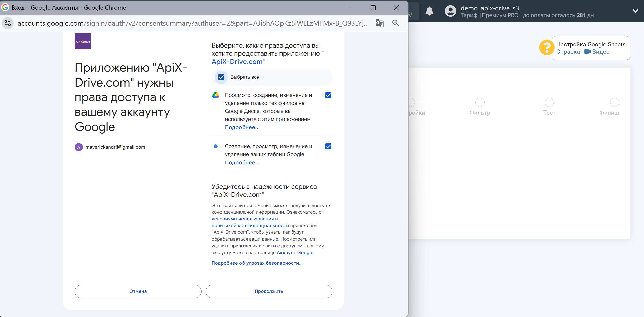Uncheck the Google Диске files permission checkbox
This screenshot has width=644, height=317.
click(x=328, y=95)
